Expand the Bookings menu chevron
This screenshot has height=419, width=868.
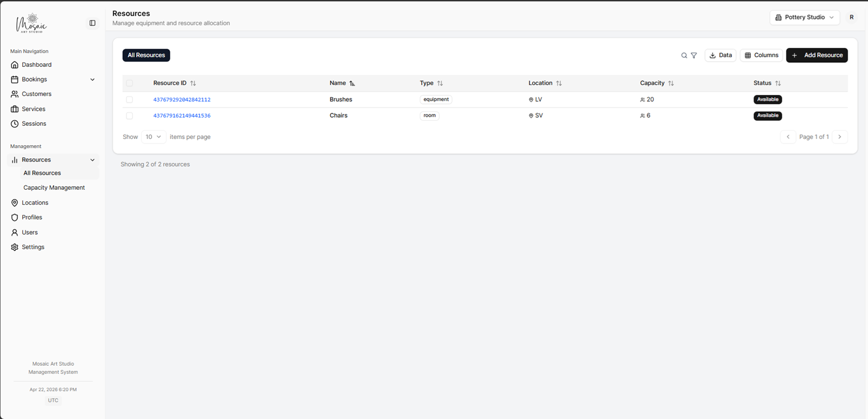[x=92, y=79]
